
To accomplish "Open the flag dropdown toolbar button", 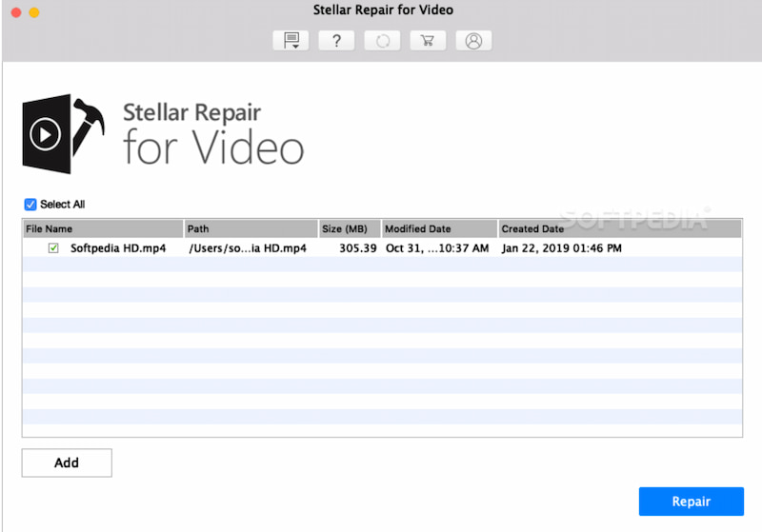I will pyautogui.click(x=291, y=41).
